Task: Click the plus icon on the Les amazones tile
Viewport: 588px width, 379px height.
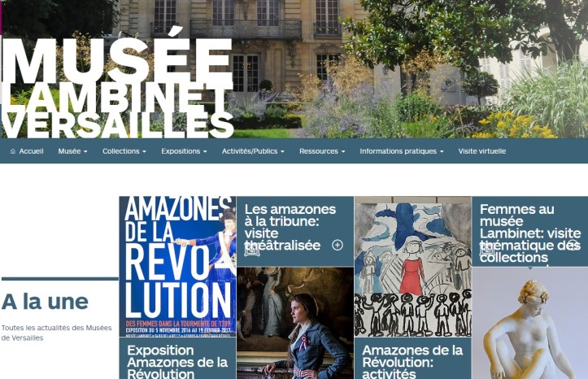Action: (x=338, y=245)
